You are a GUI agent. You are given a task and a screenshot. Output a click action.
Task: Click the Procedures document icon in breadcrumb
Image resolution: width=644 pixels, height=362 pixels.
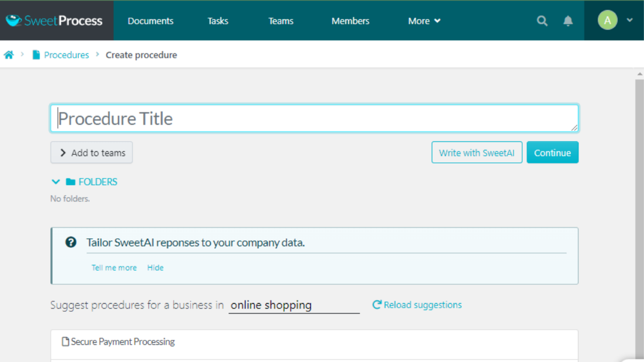[36, 55]
